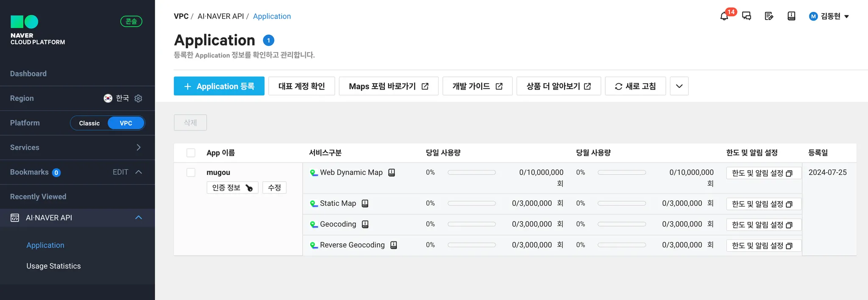The width and height of the screenshot is (868, 300).
Task: Click the guide icon next to Reverse Geocoding
Action: pos(394,245)
